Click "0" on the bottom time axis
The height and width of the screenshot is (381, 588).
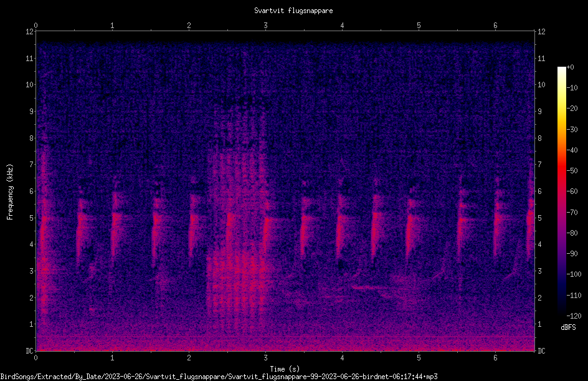(x=36, y=358)
